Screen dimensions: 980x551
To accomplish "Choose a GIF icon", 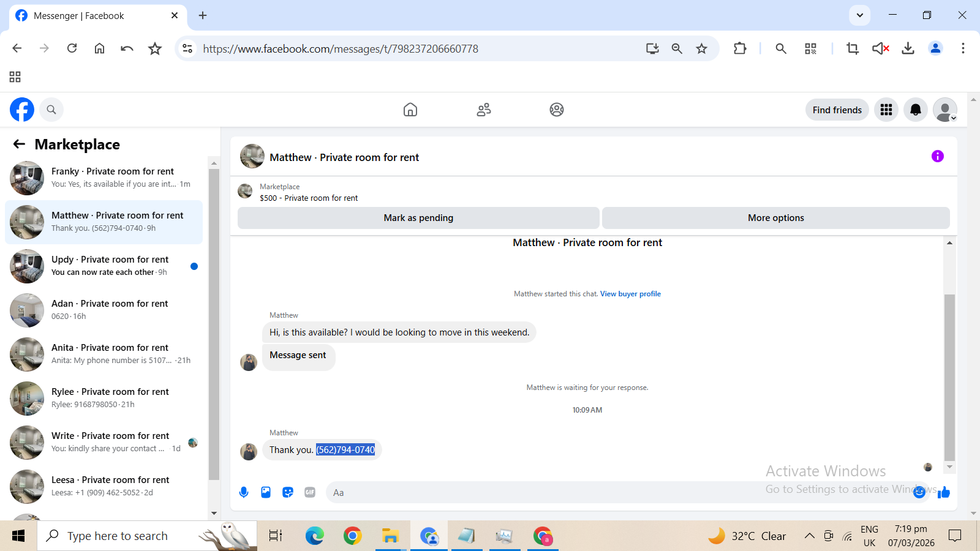I will [x=310, y=492].
